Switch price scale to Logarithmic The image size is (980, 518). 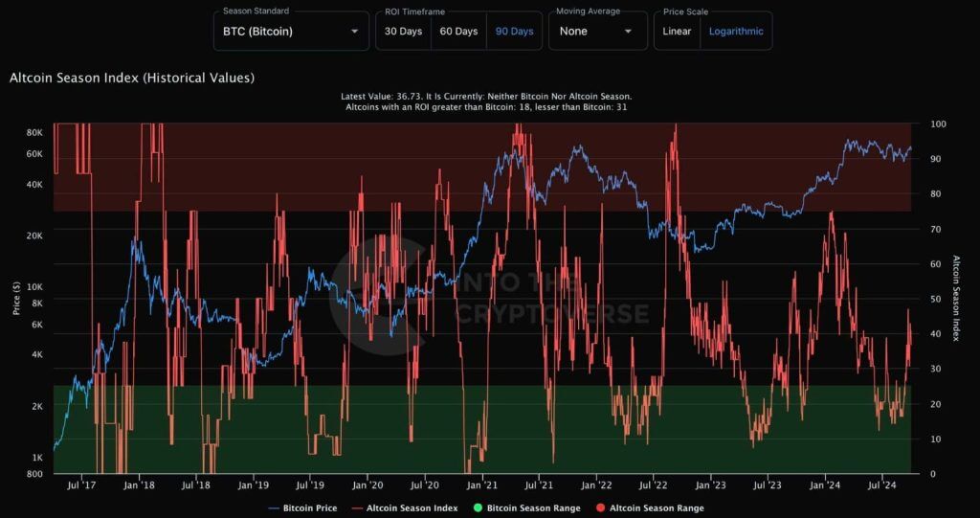pyautogui.click(x=736, y=31)
